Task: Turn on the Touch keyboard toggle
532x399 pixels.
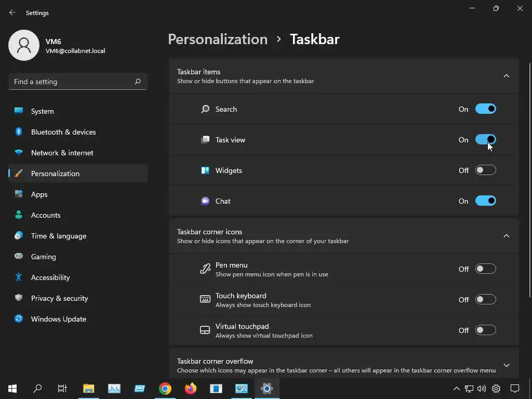Action: (486, 299)
